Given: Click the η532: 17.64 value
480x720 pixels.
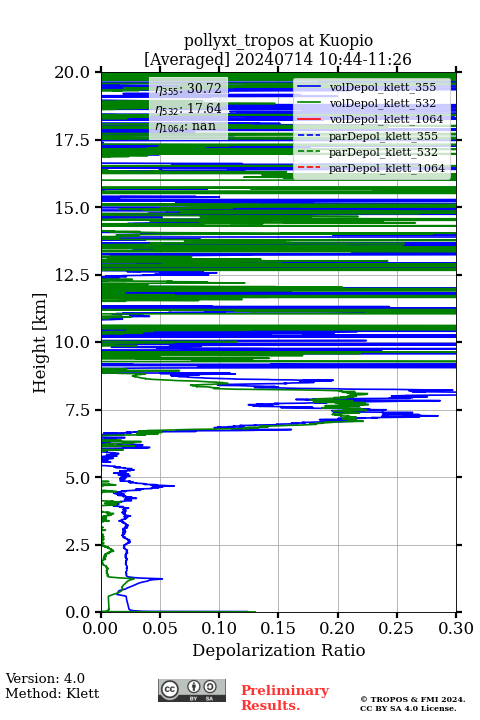Looking at the screenshot, I should click(188, 109).
